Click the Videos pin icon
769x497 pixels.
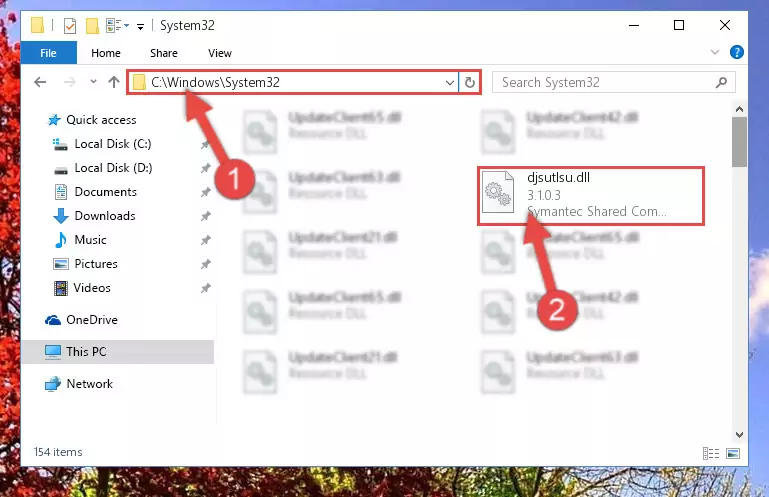tap(205, 288)
